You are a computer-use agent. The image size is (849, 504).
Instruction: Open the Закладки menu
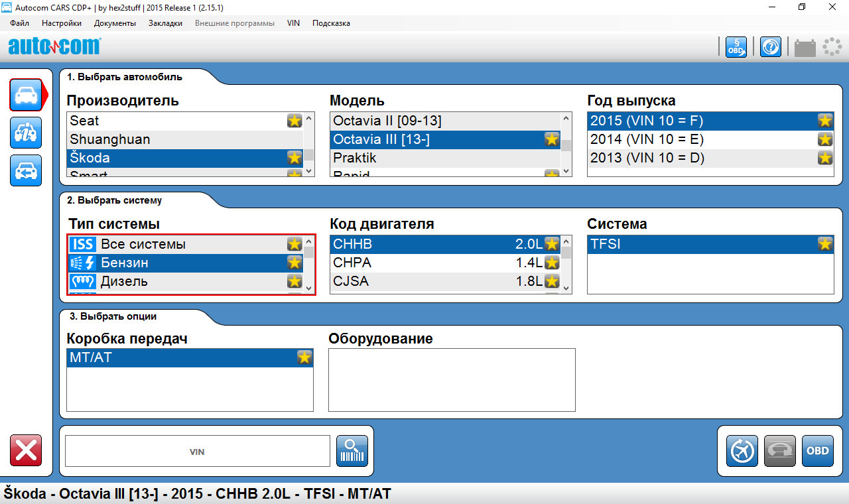click(165, 23)
